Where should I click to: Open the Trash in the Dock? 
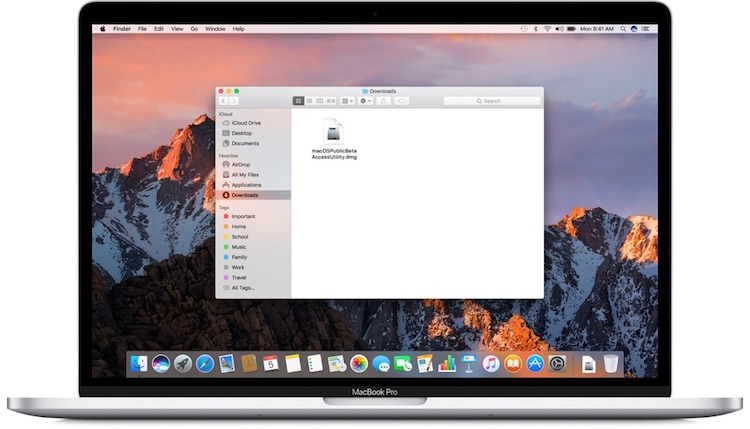(611, 364)
